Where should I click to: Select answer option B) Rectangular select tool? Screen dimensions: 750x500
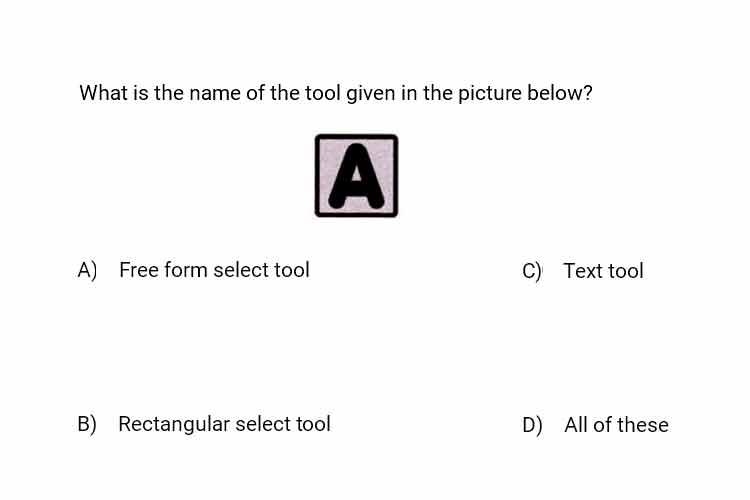(204, 424)
